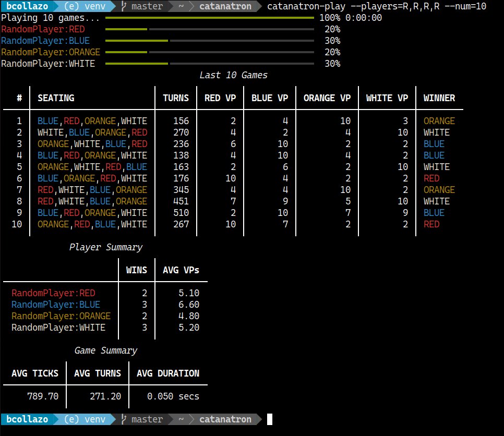Click the WHITE VP column header
This screenshot has height=436, width=504.
click(x=387, y=98)
